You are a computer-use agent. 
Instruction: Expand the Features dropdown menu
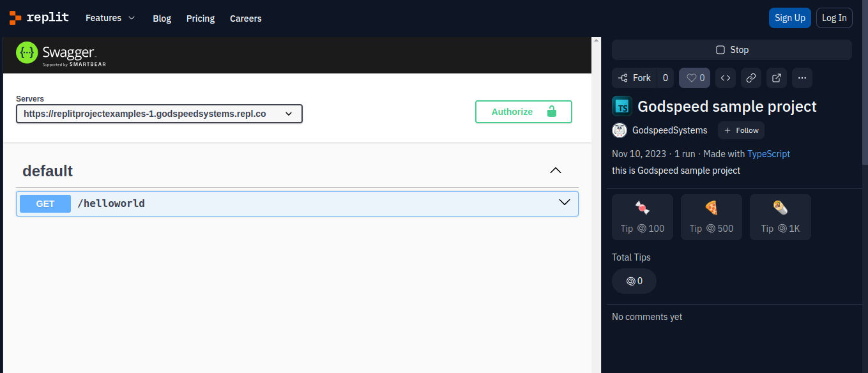pyautogui.click(x=110, y=18)
